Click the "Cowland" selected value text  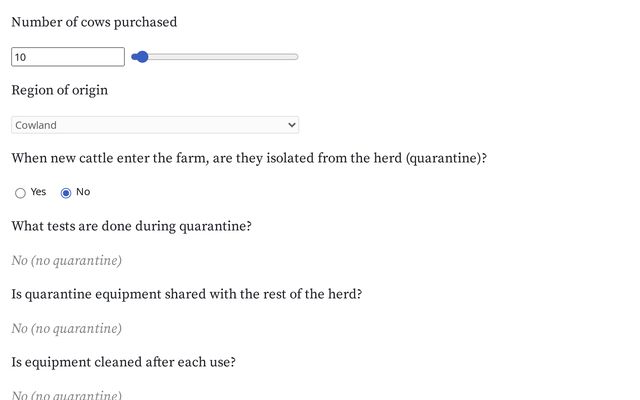coord(36,125)
